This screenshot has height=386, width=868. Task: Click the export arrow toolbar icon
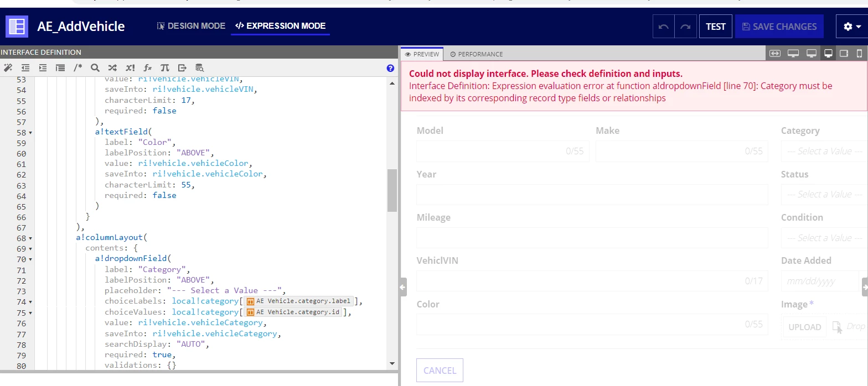182,68
